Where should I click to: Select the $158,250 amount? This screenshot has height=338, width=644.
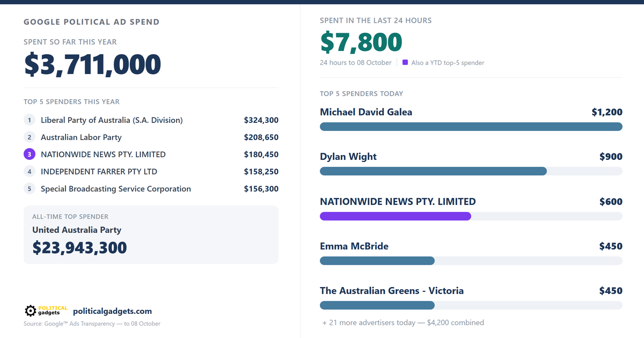[x=261, y=172]
